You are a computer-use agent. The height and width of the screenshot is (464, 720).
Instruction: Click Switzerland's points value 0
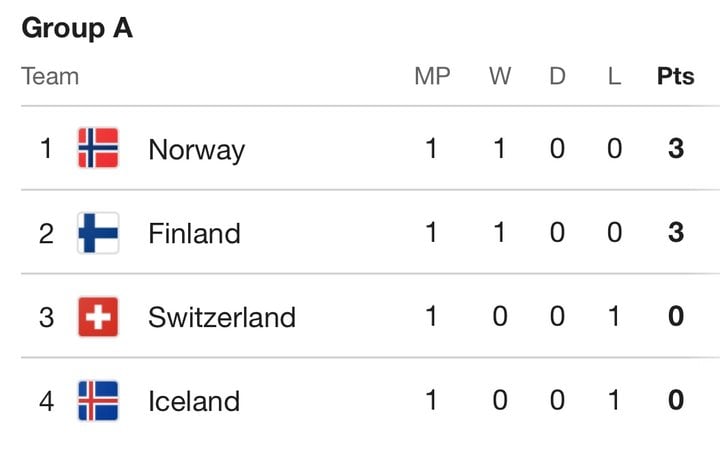676,317
